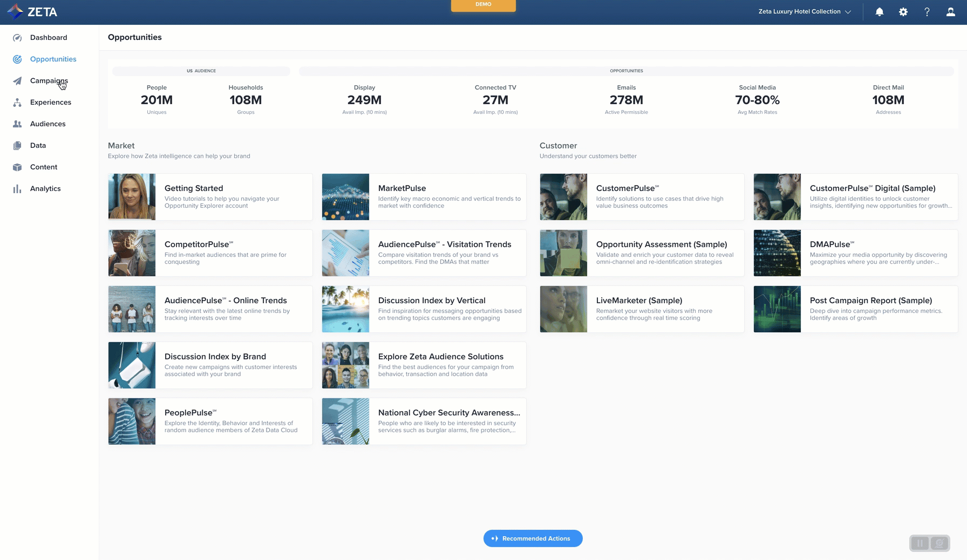Image resolution: width=967 pixels, height=560 pixels.
Task: Click the Audiences people icon in sidebar
Action: 17,124
